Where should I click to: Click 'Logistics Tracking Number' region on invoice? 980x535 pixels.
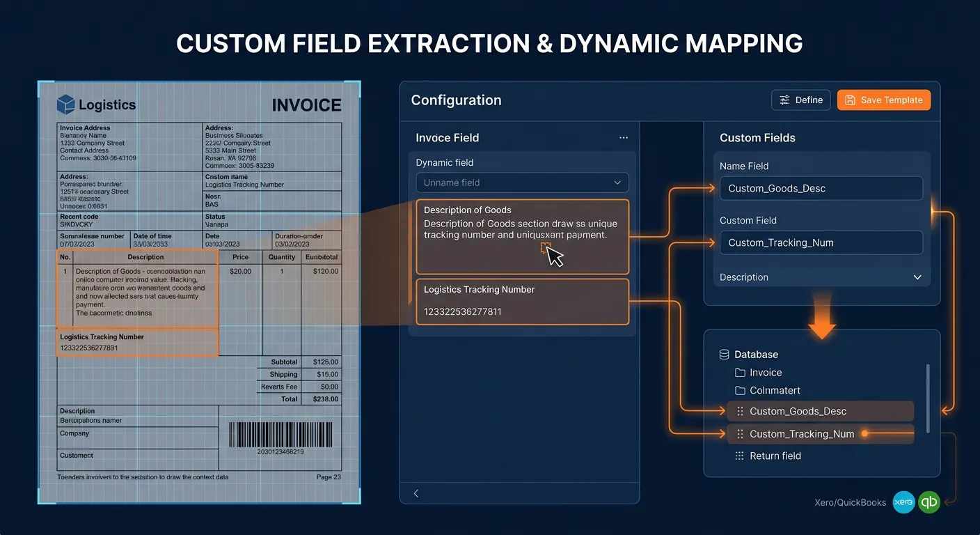coord(138,342)
